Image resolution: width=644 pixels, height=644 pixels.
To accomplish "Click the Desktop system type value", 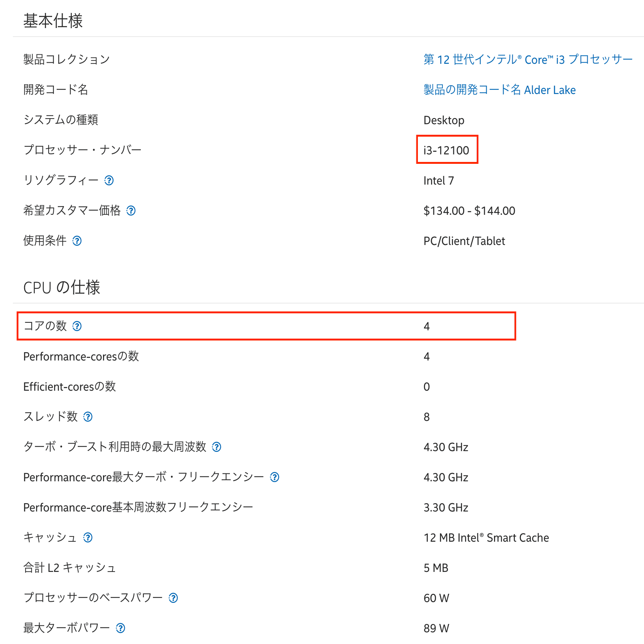I will (444, 120).
